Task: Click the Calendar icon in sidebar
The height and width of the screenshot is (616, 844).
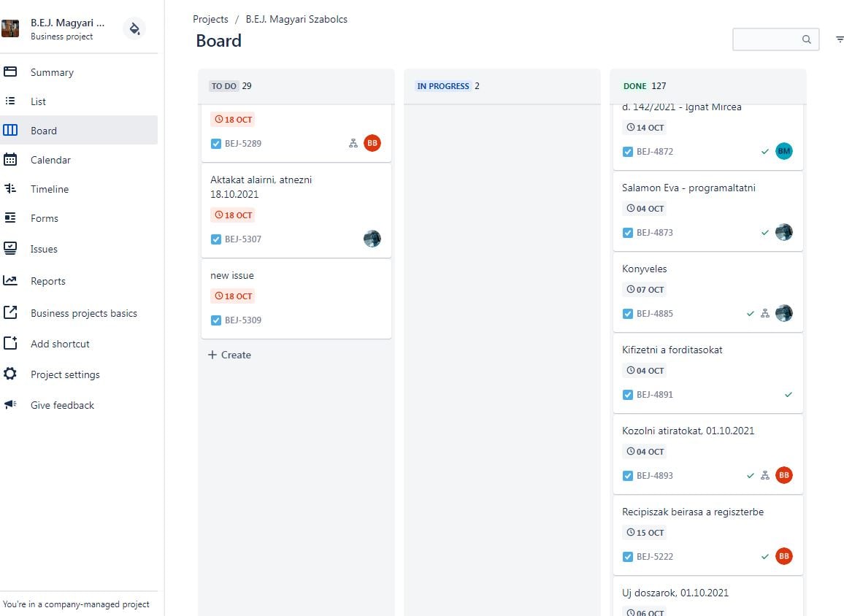Action: tap(10, 159)
